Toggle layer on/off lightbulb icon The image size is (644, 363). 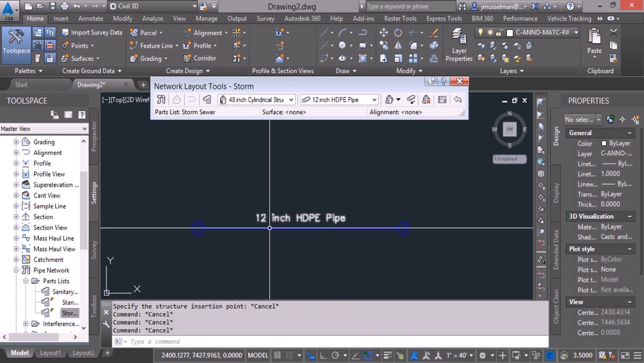tap(480, 32)
